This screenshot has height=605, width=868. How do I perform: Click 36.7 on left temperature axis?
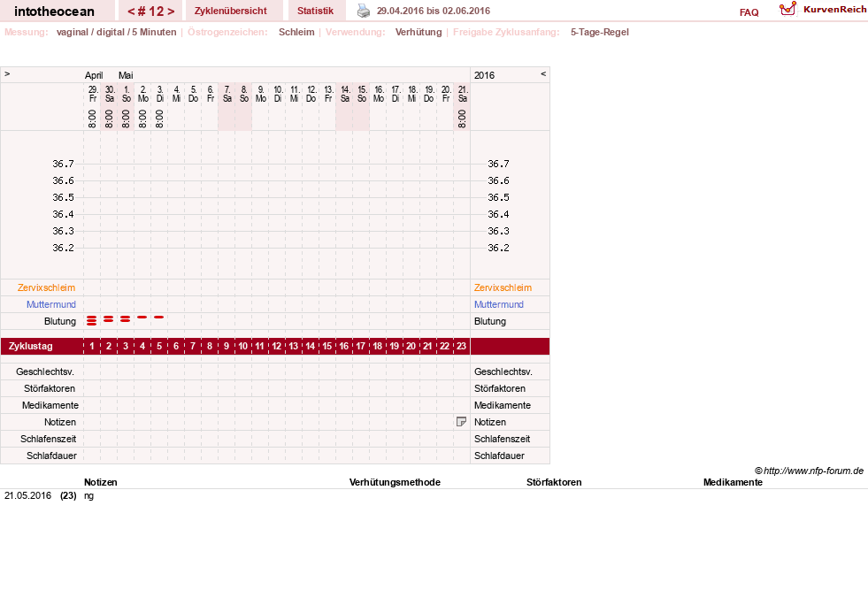[x=63, y=164]
